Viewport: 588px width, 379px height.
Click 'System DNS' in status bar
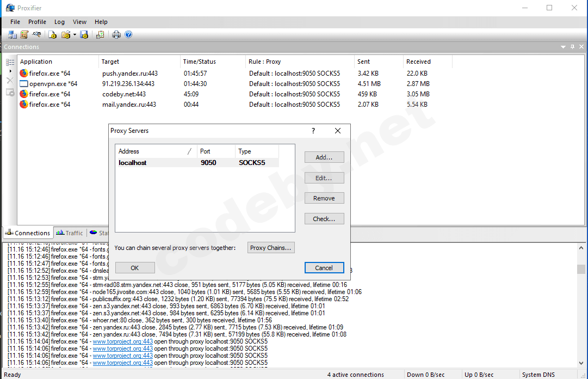point(538,375)
